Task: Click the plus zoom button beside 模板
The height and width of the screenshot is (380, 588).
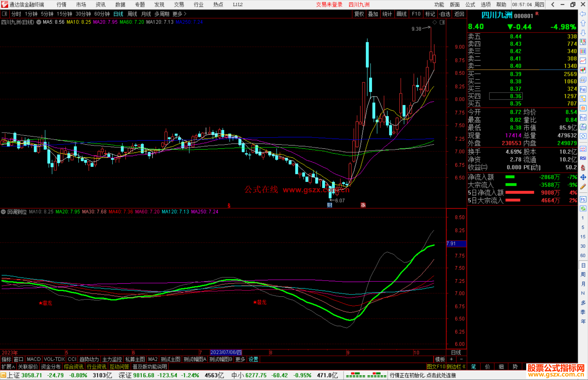Action: 451,359
